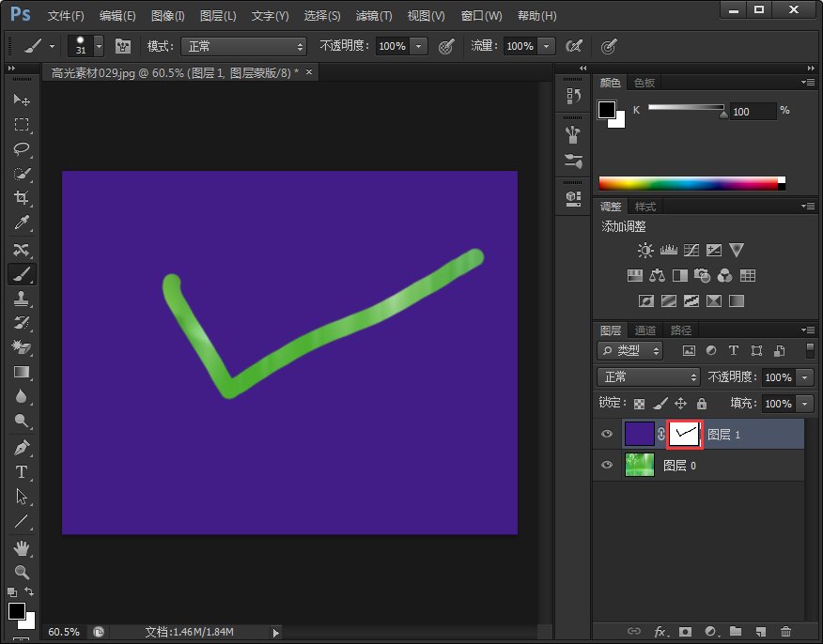Select the Crop tool
The height and width of the screenshot is (644, 823).
[22, 197]
